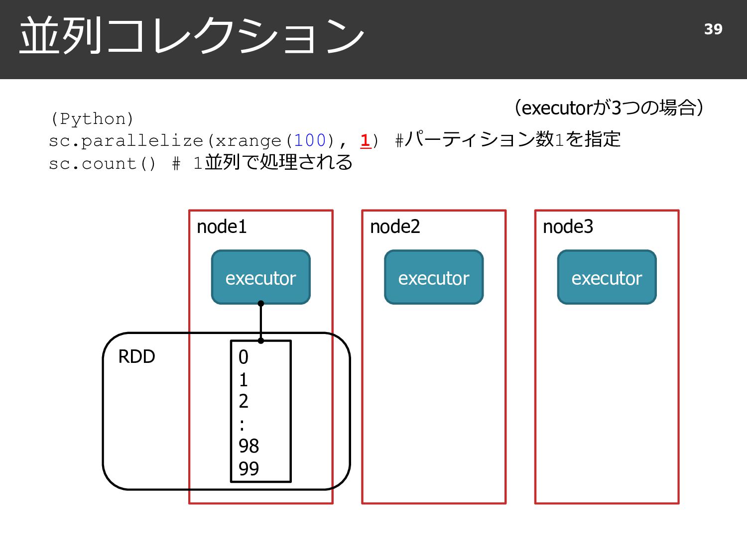Screen dimensions: 747x560
Task: Click the comment #パーティション数1を指定
Action: coord(508,139)
